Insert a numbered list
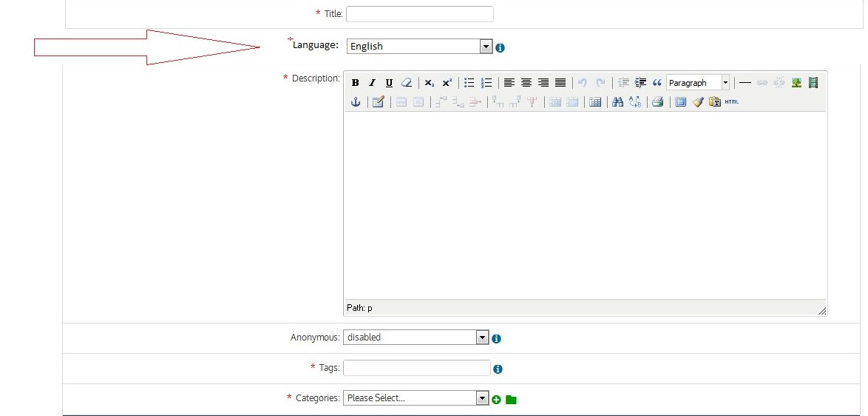Screen dimensions: 868x416 (486, 83)
